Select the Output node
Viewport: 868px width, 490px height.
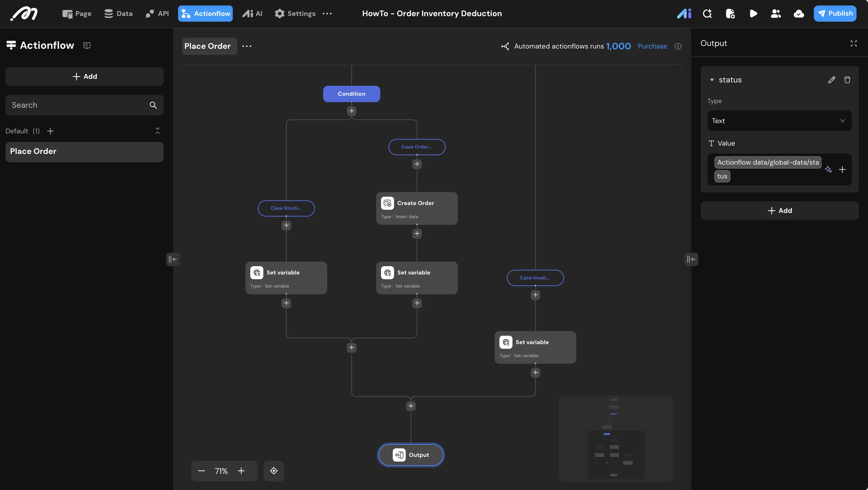[411, 455]
